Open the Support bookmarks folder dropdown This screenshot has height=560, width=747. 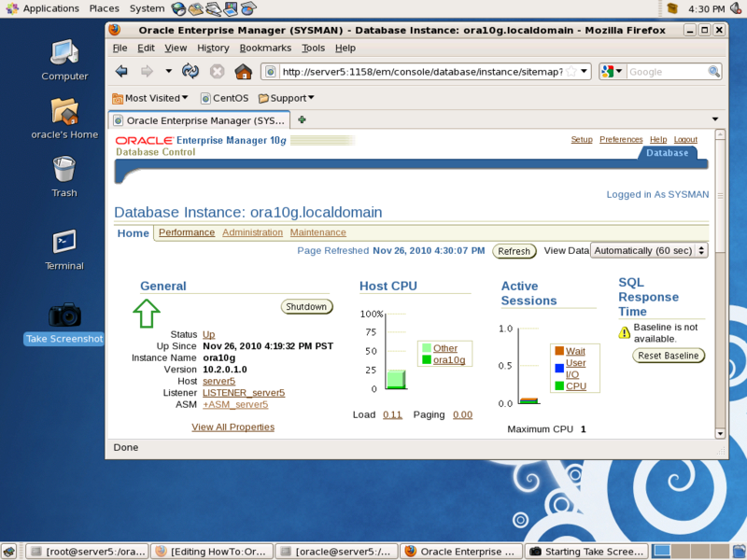click(x=286, y=98)
